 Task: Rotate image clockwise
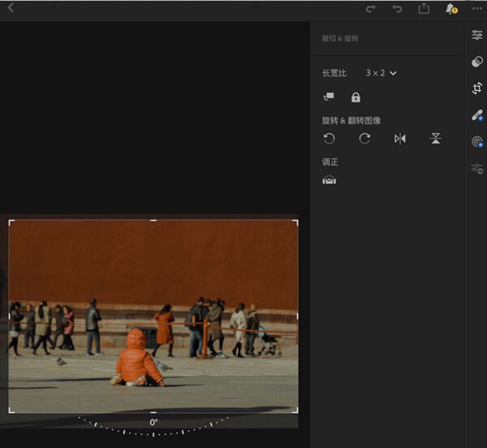click(364, 139)
